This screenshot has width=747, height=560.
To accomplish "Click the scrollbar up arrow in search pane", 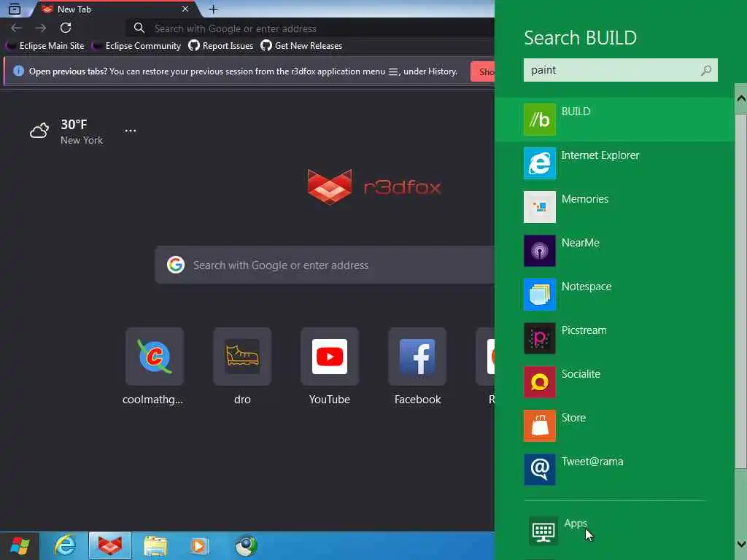I will (x=741, y=98).
